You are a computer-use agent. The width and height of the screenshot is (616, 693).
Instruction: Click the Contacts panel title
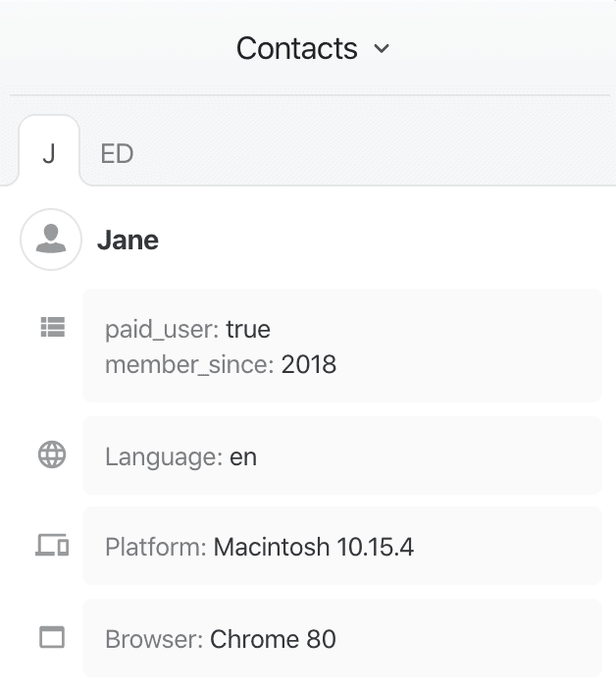(x=297, y=48)
